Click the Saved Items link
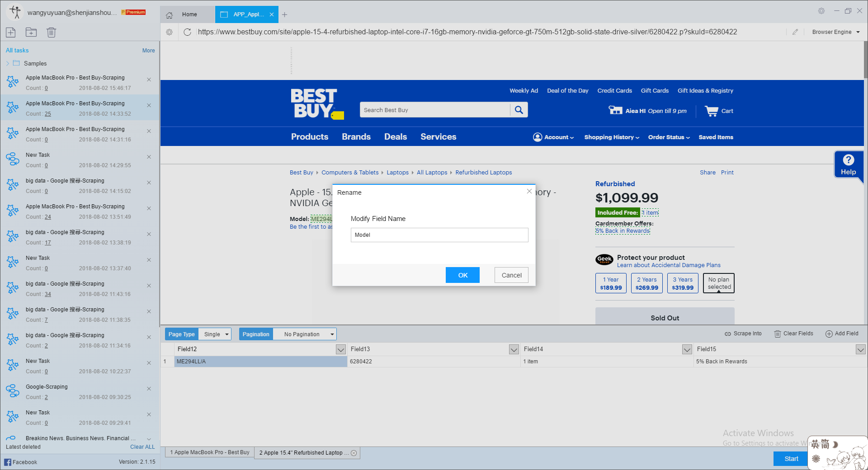This screenshot has height=470, width=868. [716, 137]
